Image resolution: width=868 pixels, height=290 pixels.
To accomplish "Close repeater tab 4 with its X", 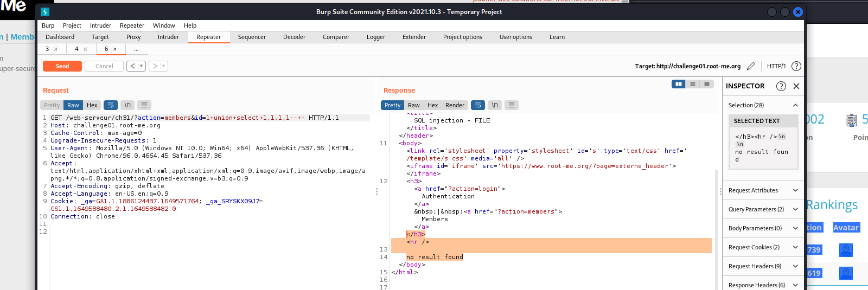I will 85,49.
